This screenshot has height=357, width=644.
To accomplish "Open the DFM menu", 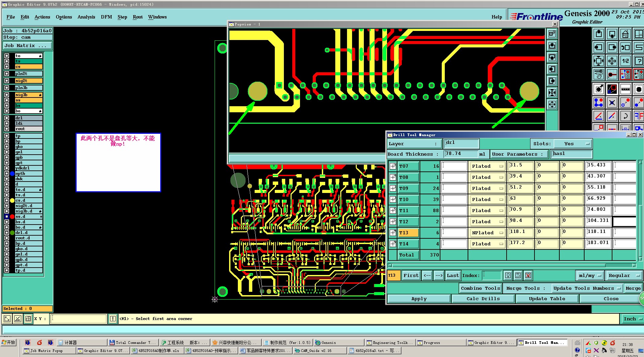I will [106, 17].
